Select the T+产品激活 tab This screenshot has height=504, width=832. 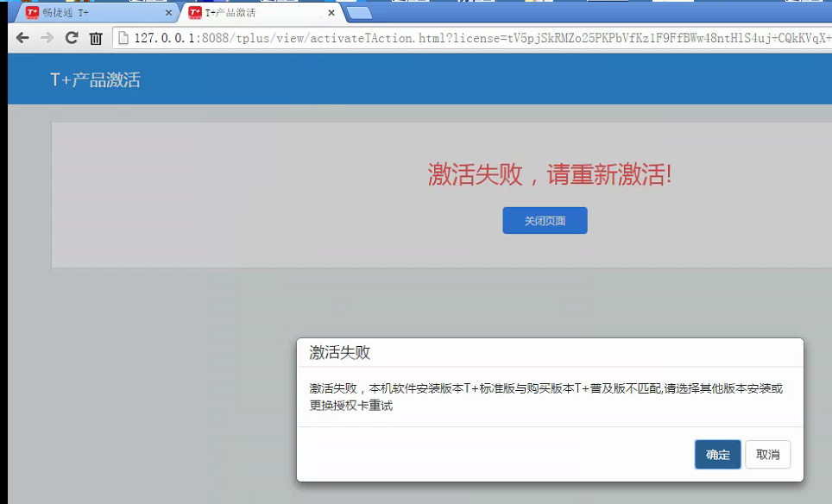(262, 12)
